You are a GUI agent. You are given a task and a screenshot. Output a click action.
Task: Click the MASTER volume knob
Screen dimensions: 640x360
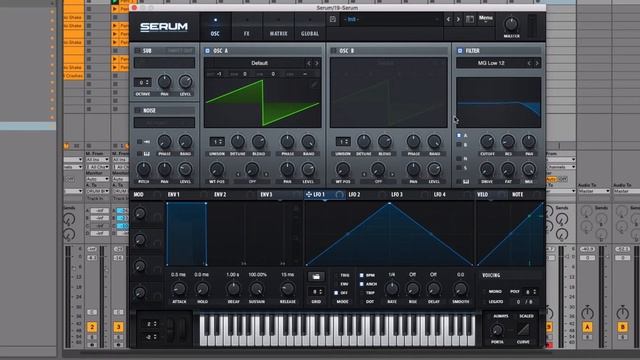(511, 24)
